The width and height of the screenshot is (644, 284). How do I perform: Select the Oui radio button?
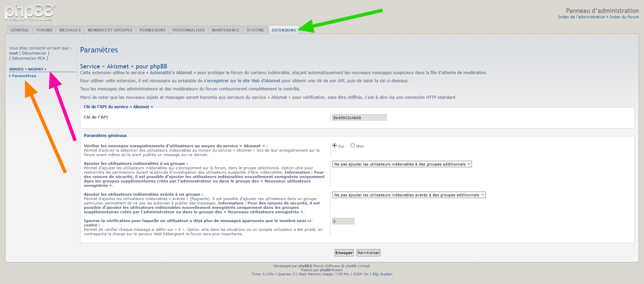point(335,146)
